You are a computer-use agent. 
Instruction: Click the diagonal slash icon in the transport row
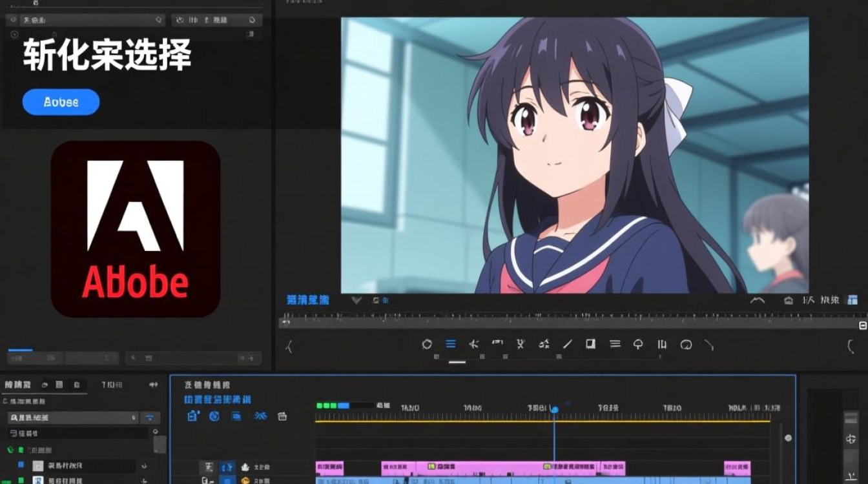(x=568, y=345)
